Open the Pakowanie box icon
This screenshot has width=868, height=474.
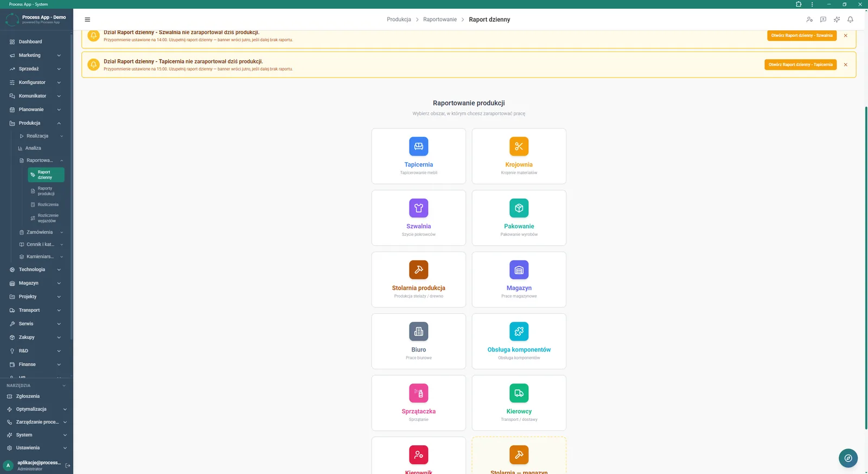click(519, 208)
